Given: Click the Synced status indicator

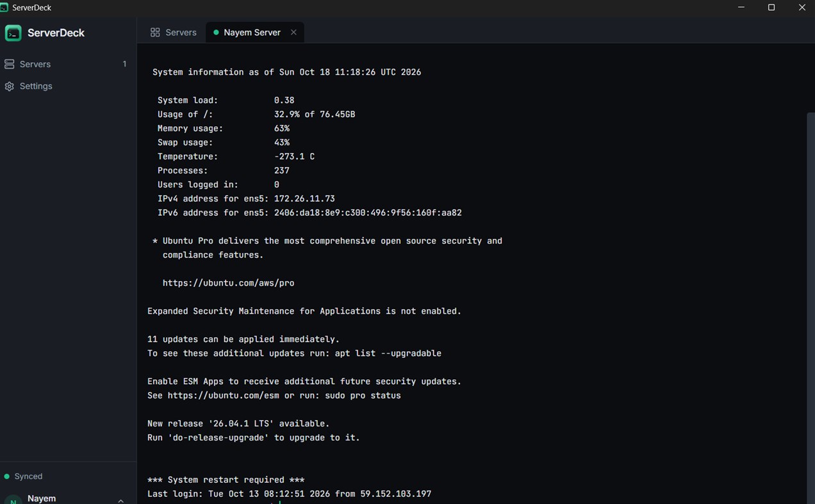Looking at the screenshot, I should (24, 476).
